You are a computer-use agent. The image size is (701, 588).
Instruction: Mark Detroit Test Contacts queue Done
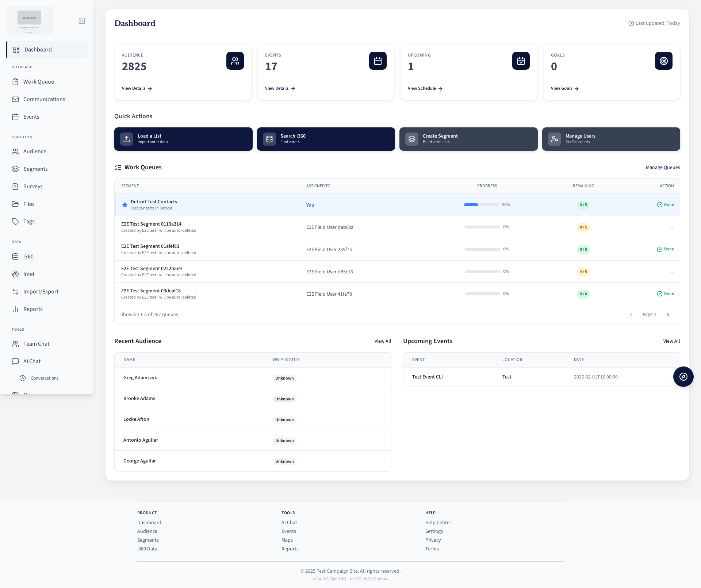(x=665, y=205)
